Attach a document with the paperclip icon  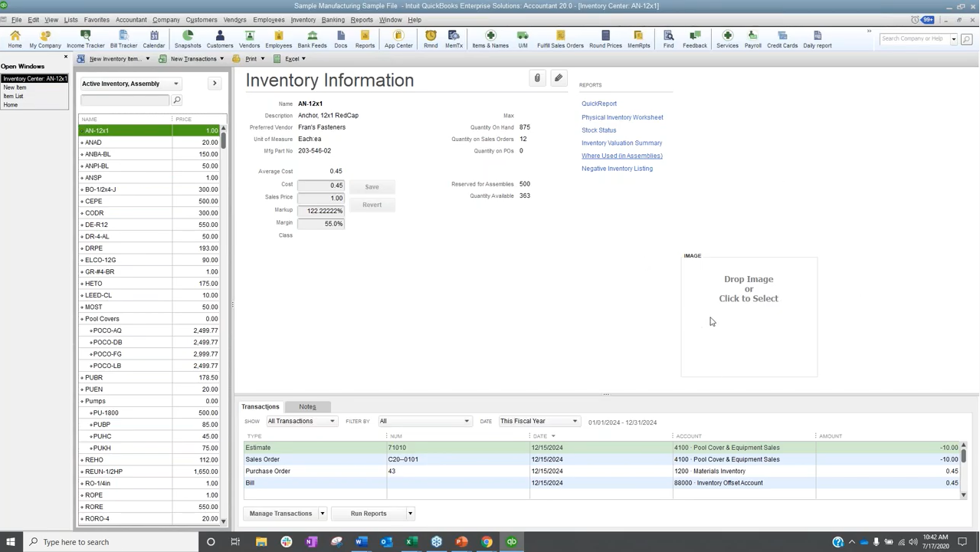(536, 77)
